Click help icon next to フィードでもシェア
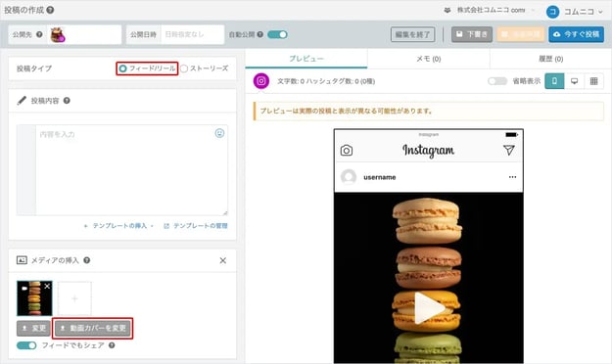This screenshot has width=612, height=364. (112, 345)
